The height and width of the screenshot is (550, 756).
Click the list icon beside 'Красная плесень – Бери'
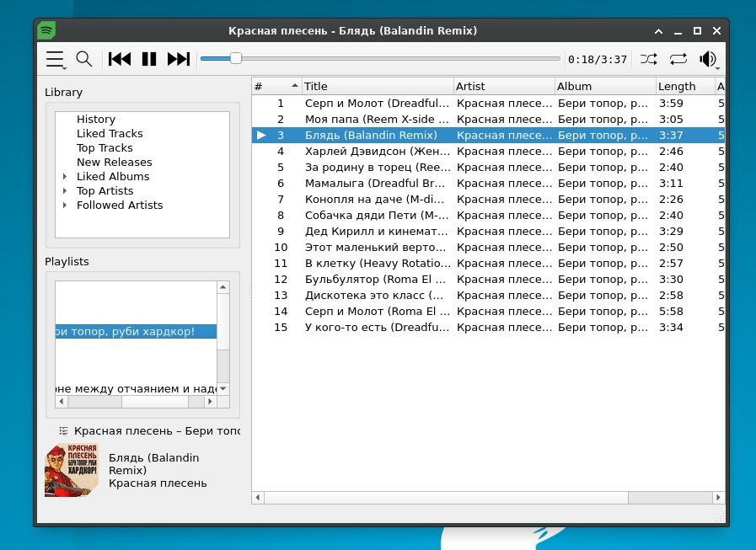click(63, 431)
